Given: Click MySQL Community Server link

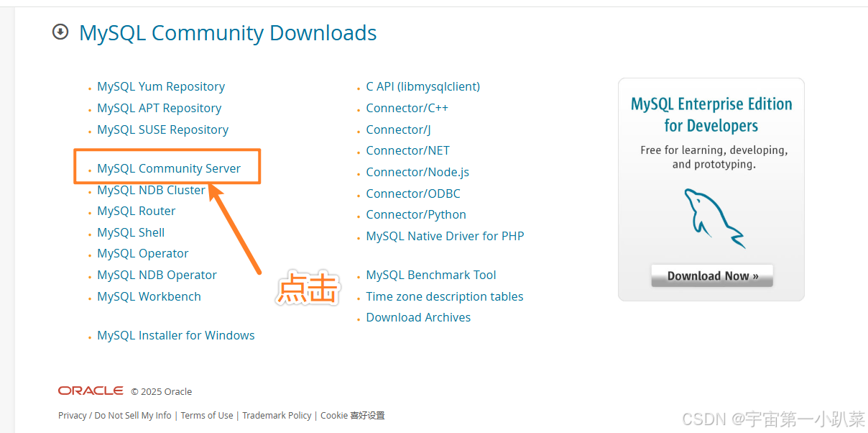Looking at the screenshot, I should (x=169, y=168).
